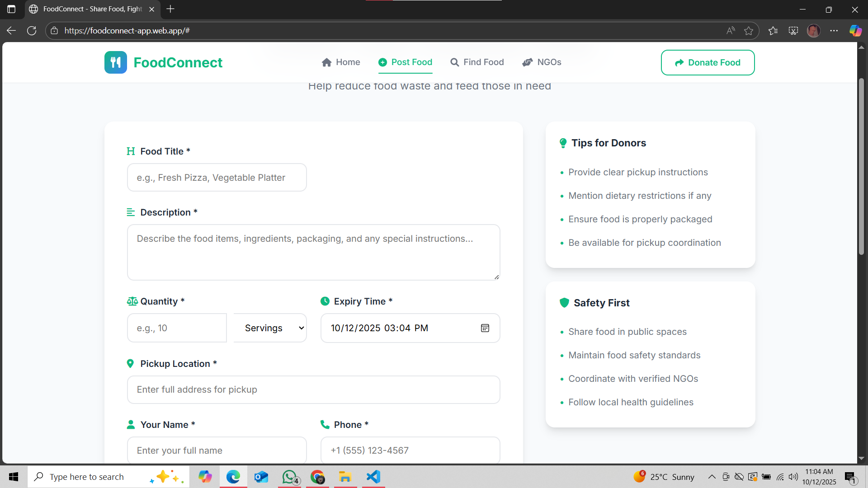Open the read aloud icon in address bar
The width and height of the screenshot is (868, 488).
pyautogui.click(x=731, y=31)
